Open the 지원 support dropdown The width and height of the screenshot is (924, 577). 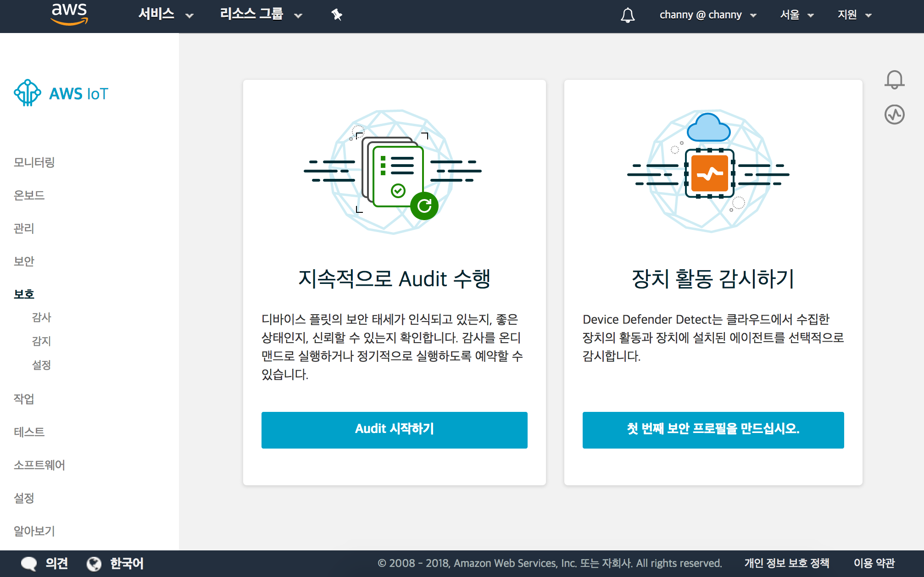tap(854, 15)
